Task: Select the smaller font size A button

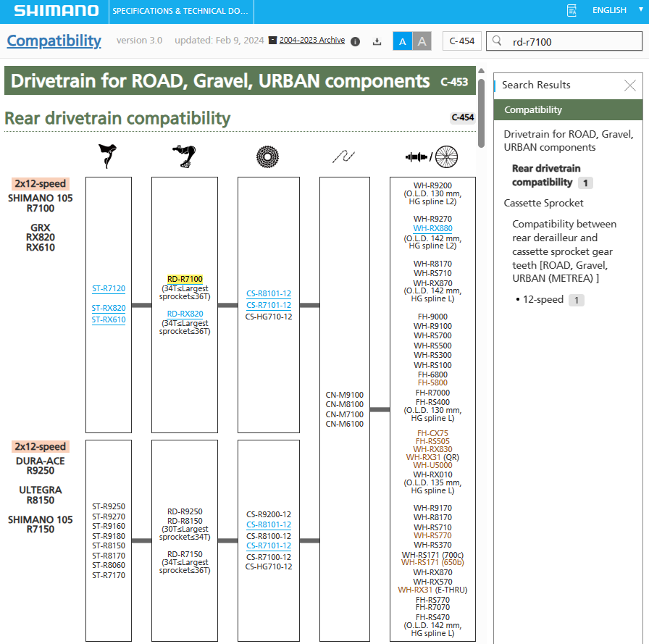Action: pos(402,41)
